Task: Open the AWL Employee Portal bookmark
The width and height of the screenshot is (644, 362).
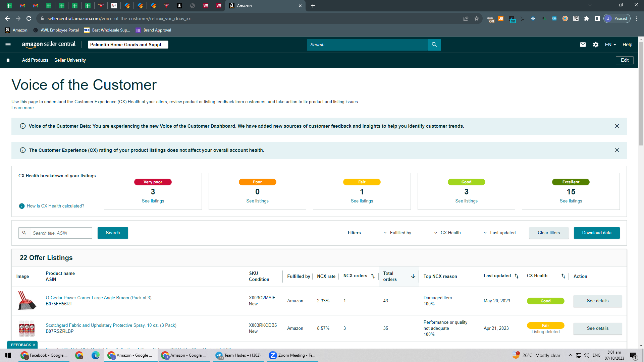Action: (x=56, y=30)
